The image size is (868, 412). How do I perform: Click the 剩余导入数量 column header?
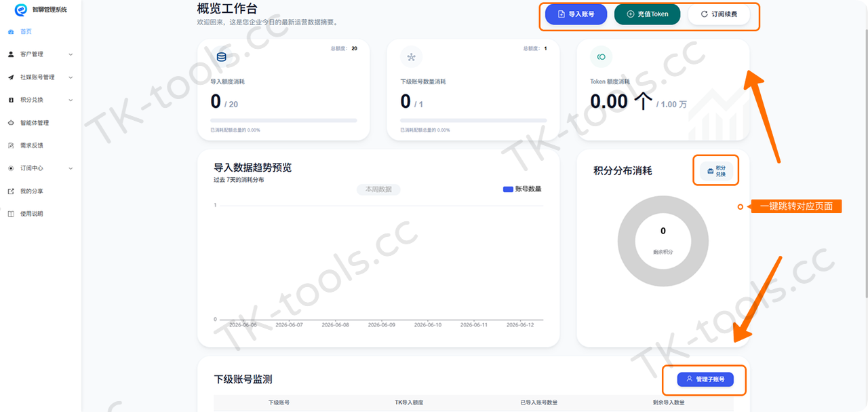pos(669,402)
